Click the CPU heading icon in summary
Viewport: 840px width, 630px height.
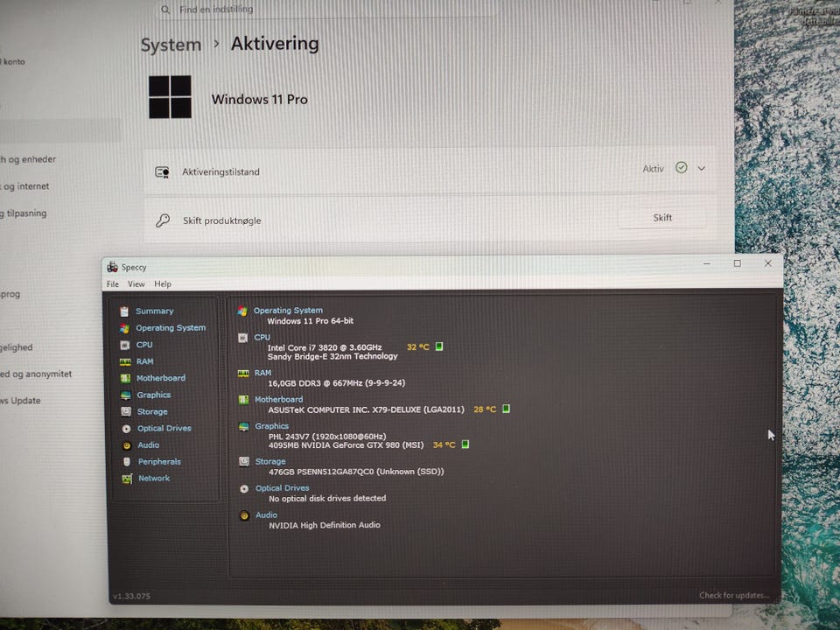[242, 338]
